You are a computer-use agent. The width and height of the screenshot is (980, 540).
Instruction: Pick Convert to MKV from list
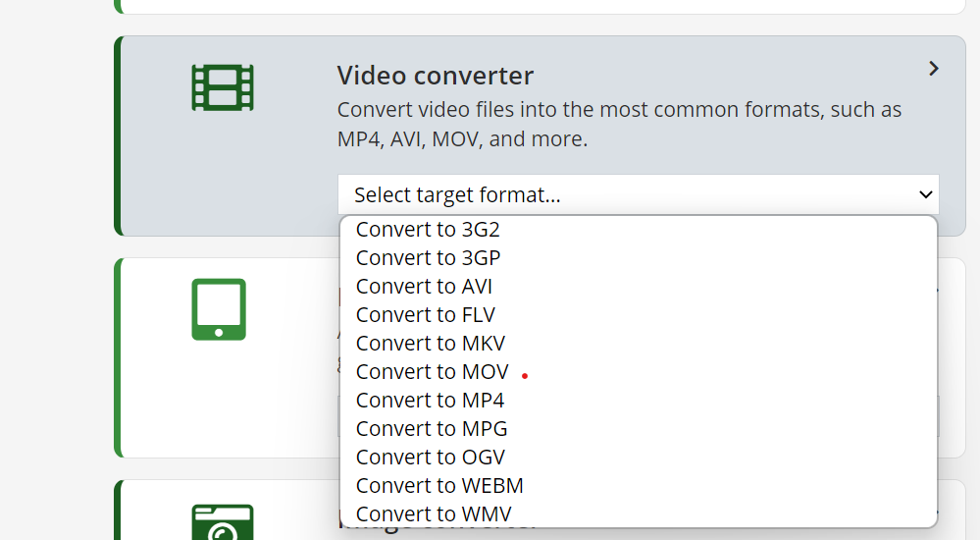tap(638, 343)
